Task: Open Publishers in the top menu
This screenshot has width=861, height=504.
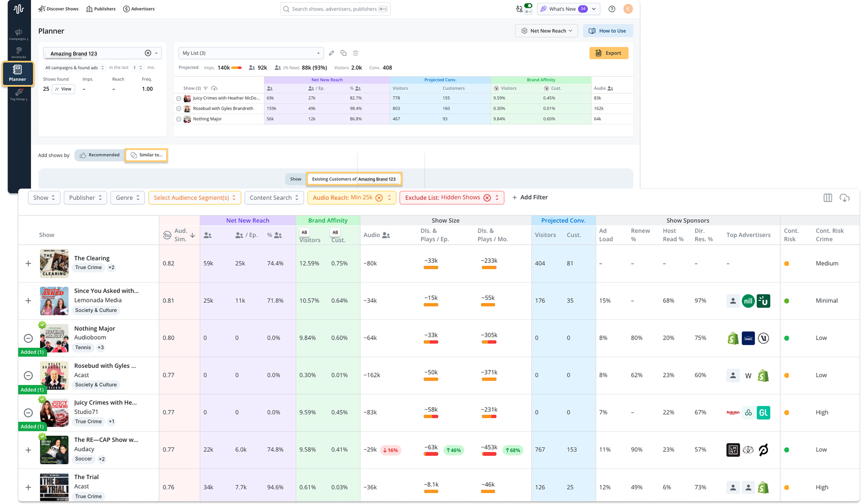Action: (x=101, y=9)
